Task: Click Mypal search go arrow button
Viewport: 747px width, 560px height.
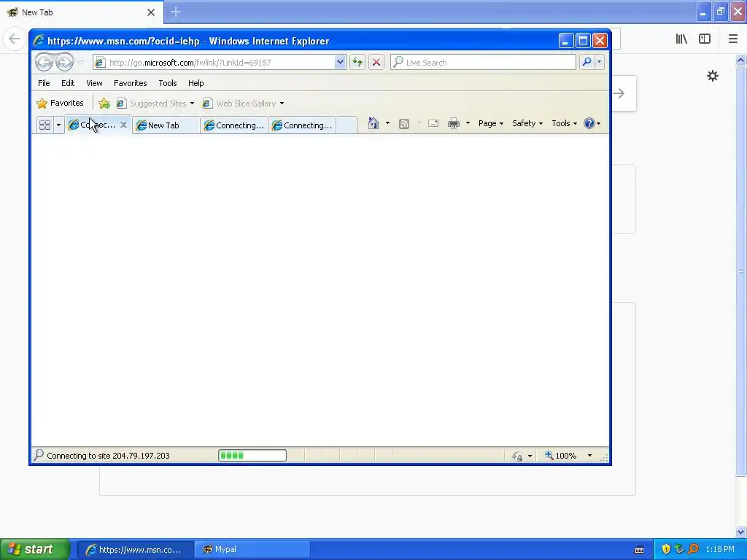Action: [620, 93]
